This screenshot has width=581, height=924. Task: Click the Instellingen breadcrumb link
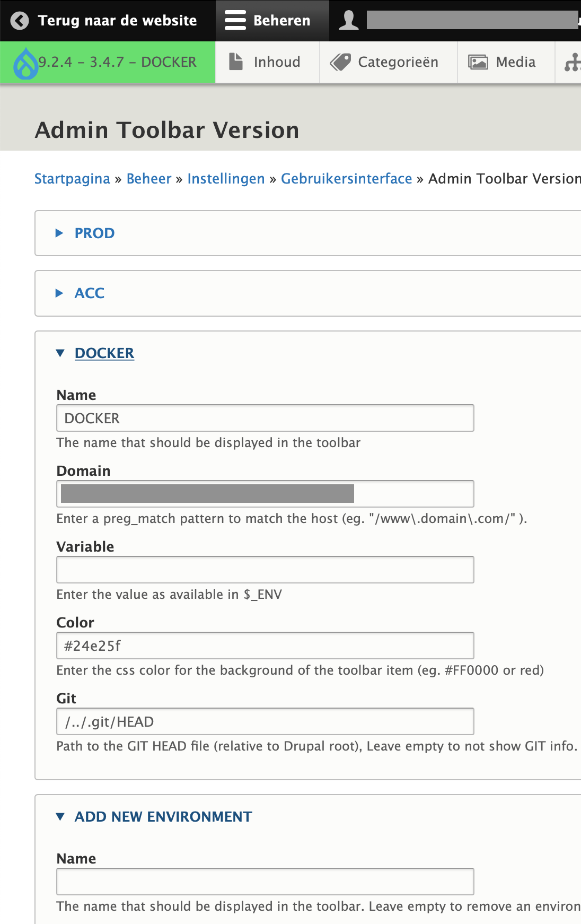226,179
